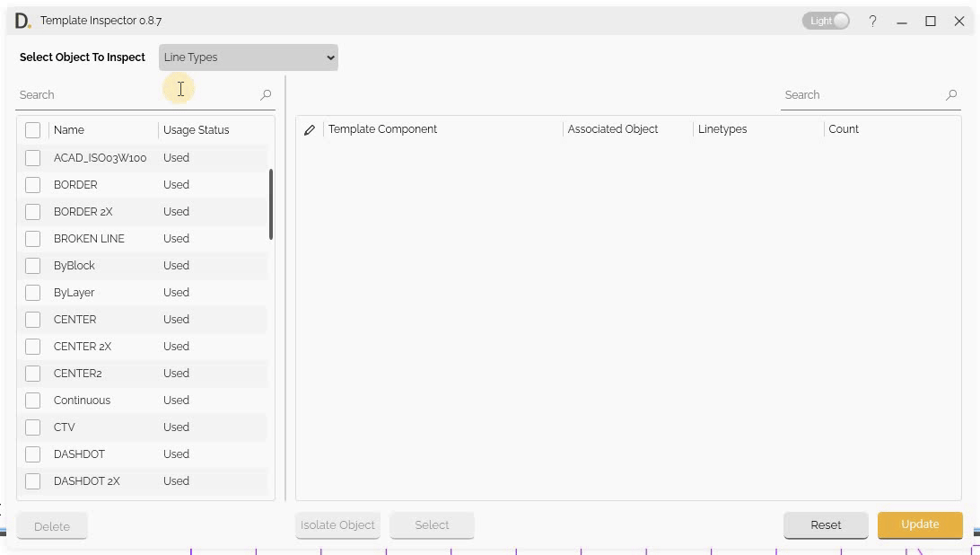Click the Update button
The height and width of the screenshot is (555, 980).
click(x=920, y=524)
